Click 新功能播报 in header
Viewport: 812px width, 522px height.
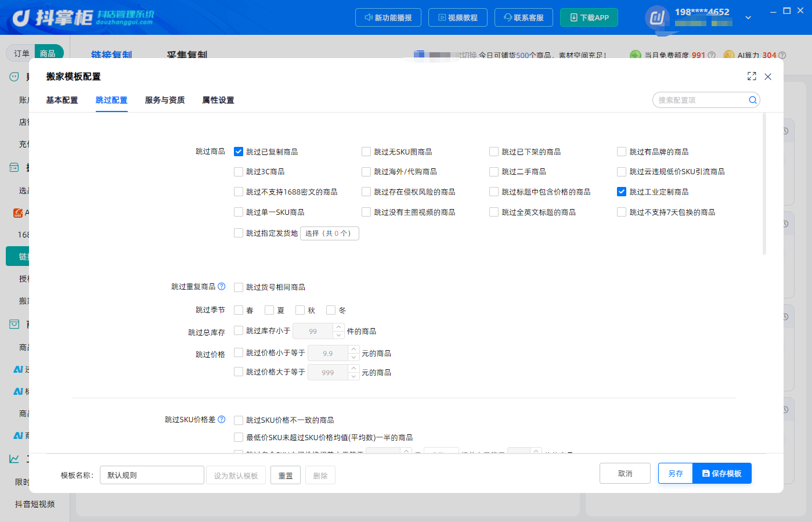point(387,17)
